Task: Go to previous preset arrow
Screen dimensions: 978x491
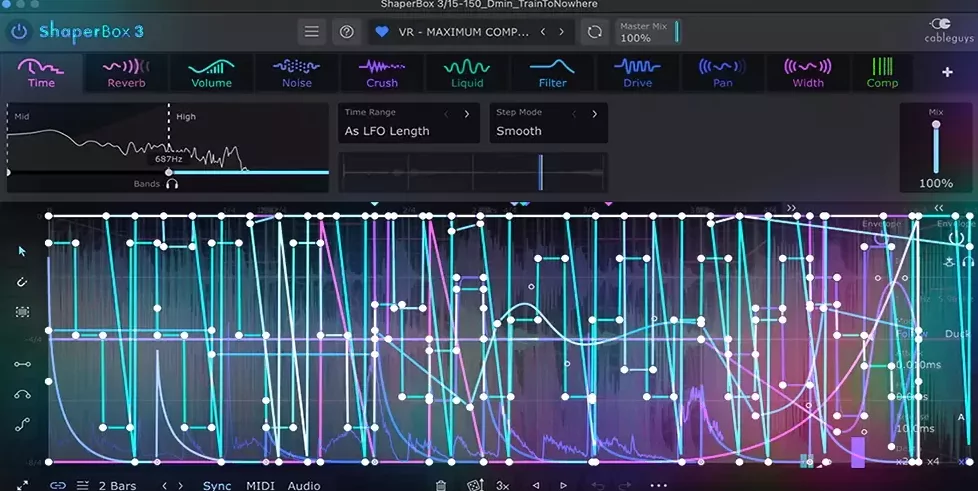Action: click(543, 31)
